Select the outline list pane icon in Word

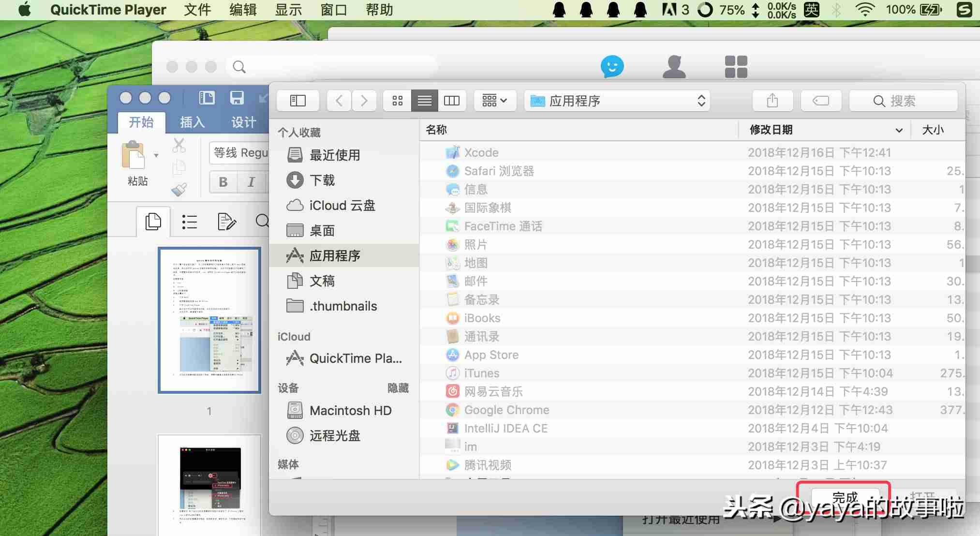(189, 222)
